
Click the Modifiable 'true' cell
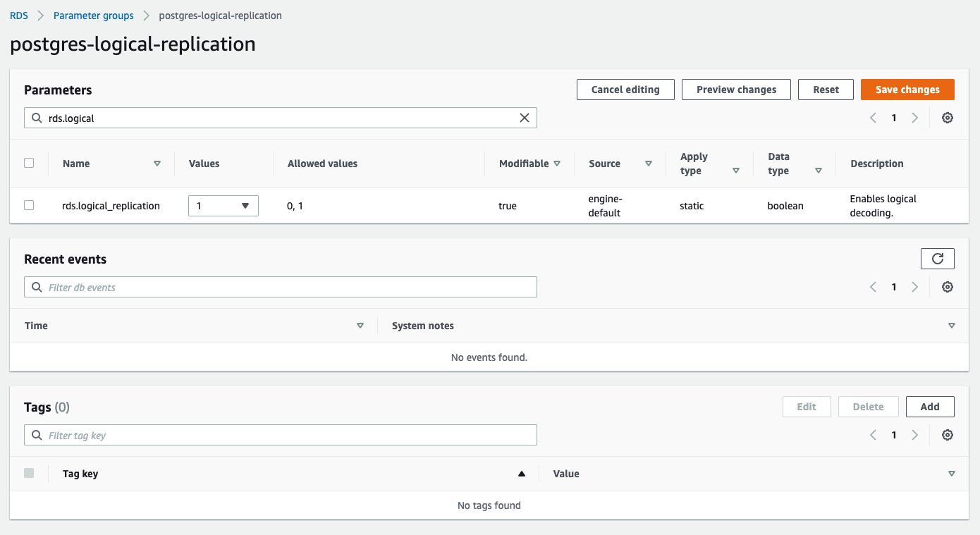pyautogui.click(x=508, y=206)
